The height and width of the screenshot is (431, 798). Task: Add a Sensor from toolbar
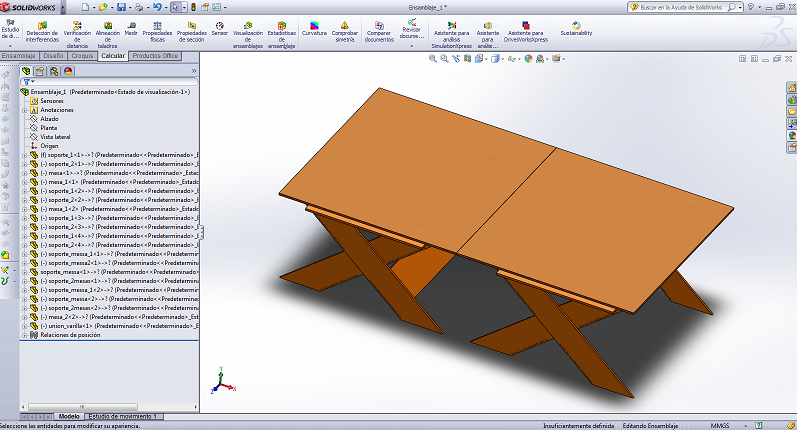click(220, 29)
